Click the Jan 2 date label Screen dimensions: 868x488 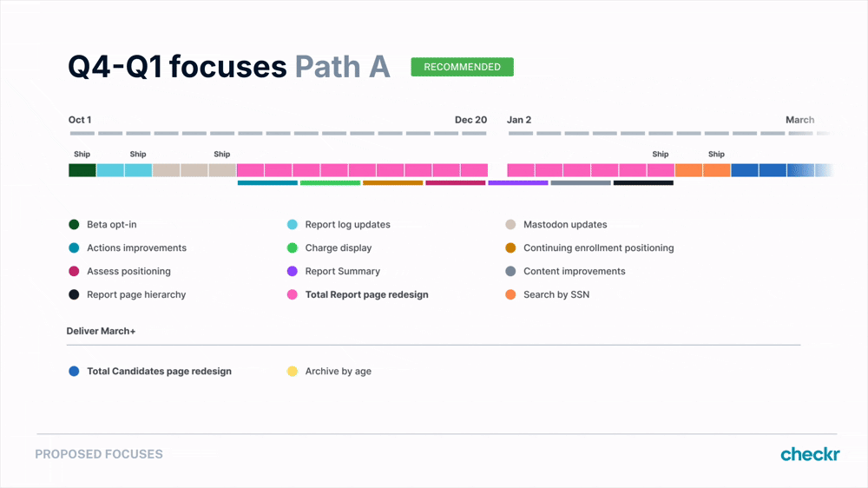(519, 120)
